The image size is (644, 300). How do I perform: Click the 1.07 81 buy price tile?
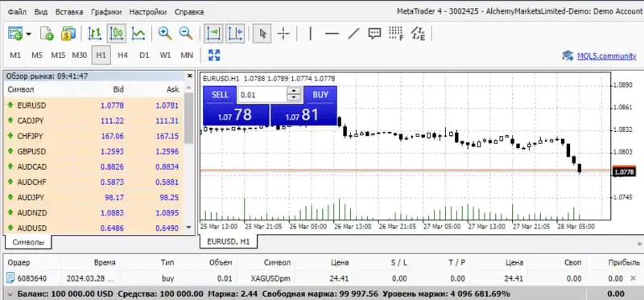(303, 115)
